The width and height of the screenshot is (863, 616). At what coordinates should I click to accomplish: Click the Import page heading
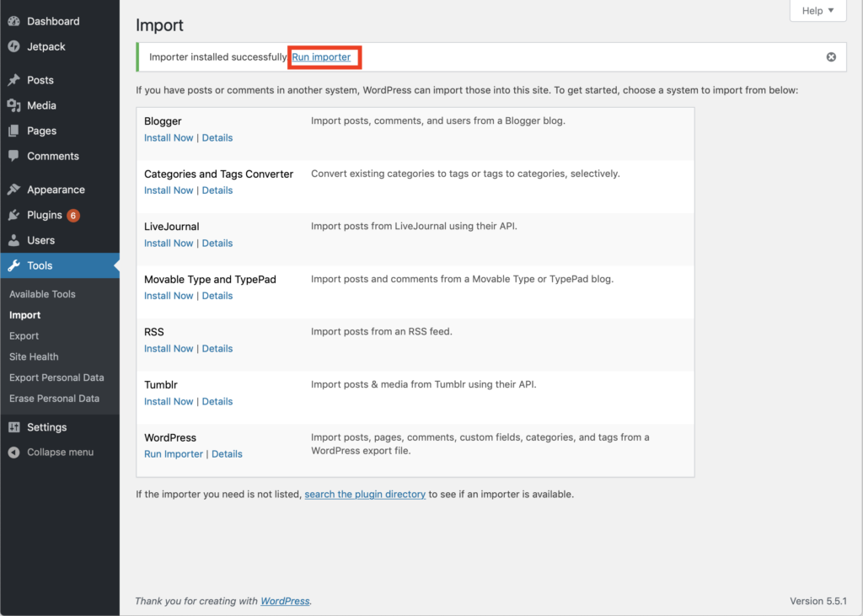[159, 25]
